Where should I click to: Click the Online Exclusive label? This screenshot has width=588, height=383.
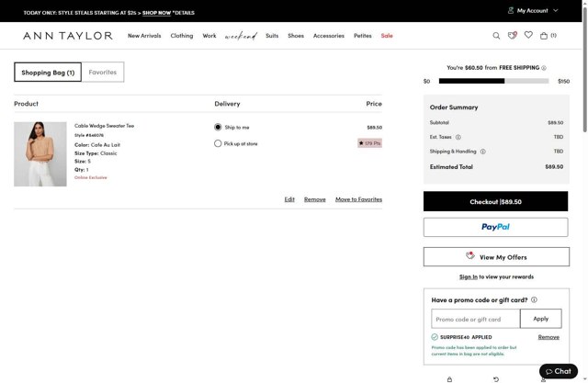pyautogui.click(x=91, y=177)
